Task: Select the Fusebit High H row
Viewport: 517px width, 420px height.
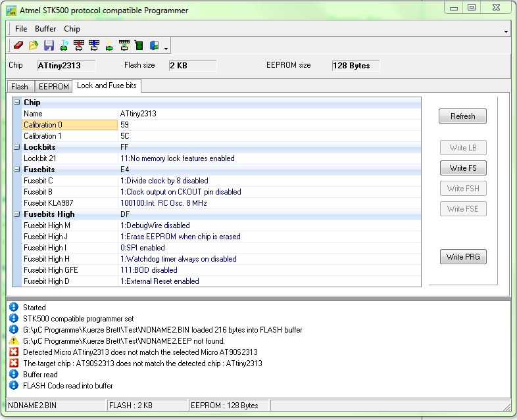Action: 221,259
